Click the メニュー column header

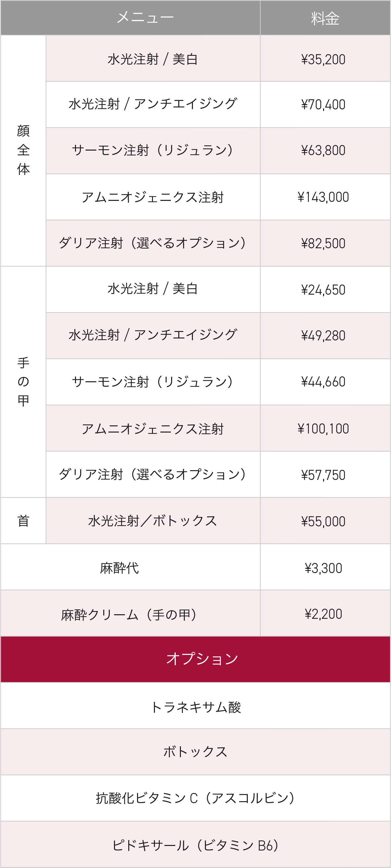[145, 18]
